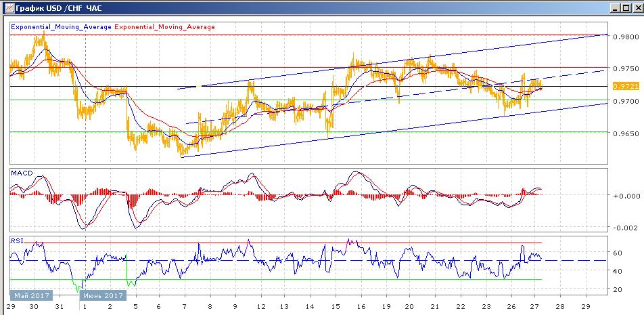Viewport: 644px width, 315px height.
Task: Click the chart window icon in the title bar
Action: [x=9, y=8]
